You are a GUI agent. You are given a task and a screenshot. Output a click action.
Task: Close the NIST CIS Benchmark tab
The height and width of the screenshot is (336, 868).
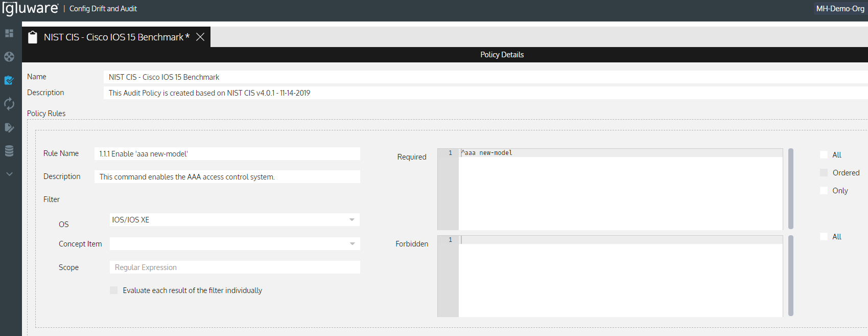point(200,37)
